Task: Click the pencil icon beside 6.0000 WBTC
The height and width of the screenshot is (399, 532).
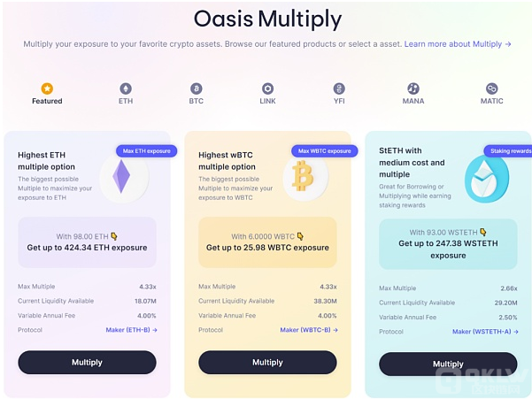Action: pyautogui.click(x=301, y=236)
